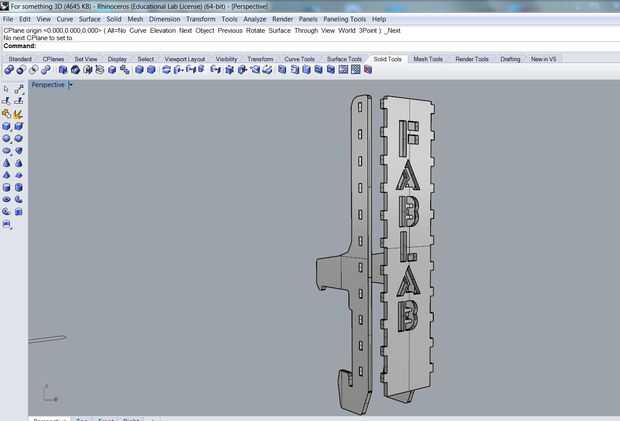This screenshot has width=620, height=421.
Task: Click the pointer arrow tool in sidebar
Action: pyautogui.click(x=6, y=89)
